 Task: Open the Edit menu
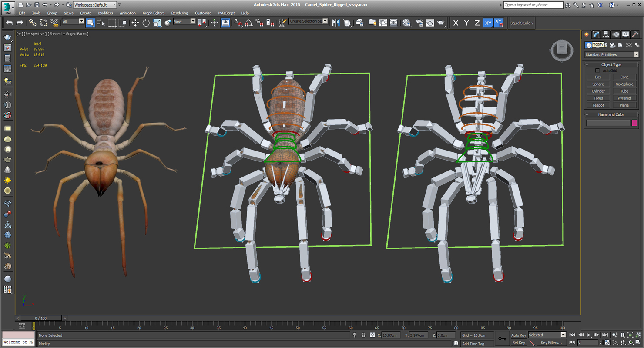(22, 13)
